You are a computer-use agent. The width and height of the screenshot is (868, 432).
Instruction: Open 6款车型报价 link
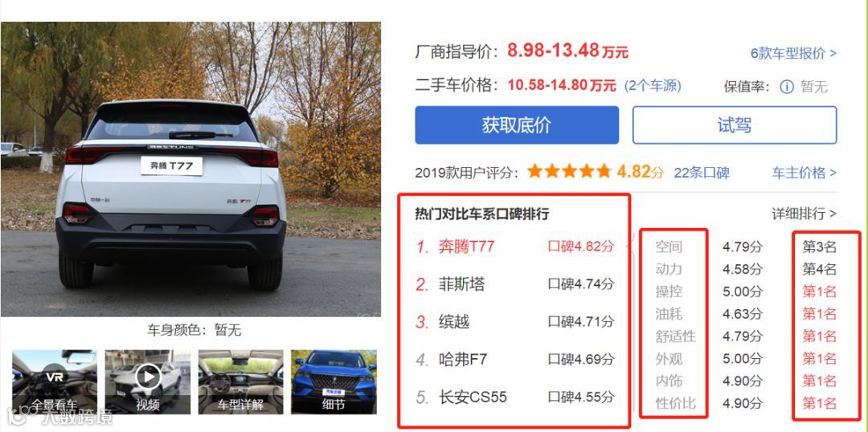click(x=793, y=54)
